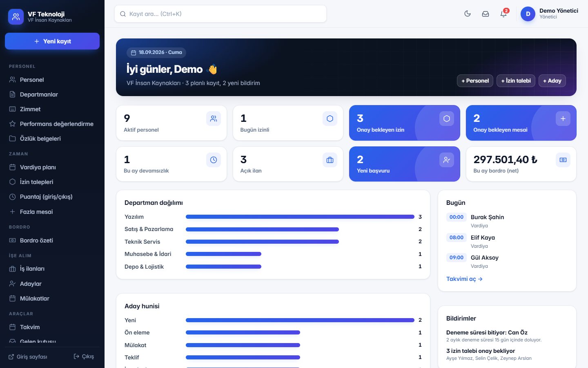The image size is (588, 368).
Task: Click the VF Teknoloji logo icon
Action: [x=16, y=17]
